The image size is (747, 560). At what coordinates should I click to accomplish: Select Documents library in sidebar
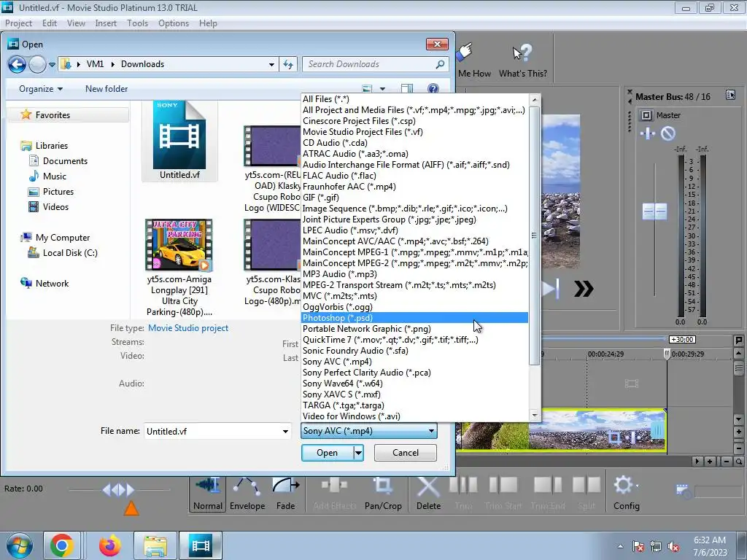(65, 161)
